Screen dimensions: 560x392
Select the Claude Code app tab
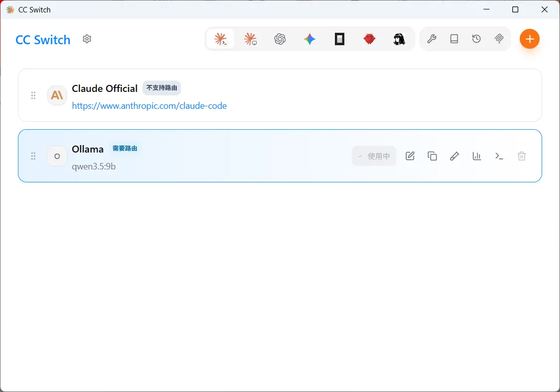(x=220, y=39)
